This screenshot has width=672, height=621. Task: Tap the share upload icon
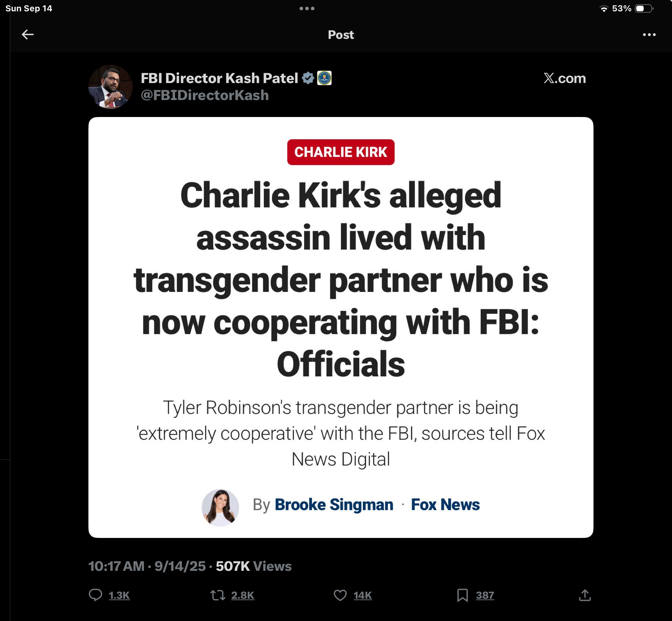pos(585,595)
